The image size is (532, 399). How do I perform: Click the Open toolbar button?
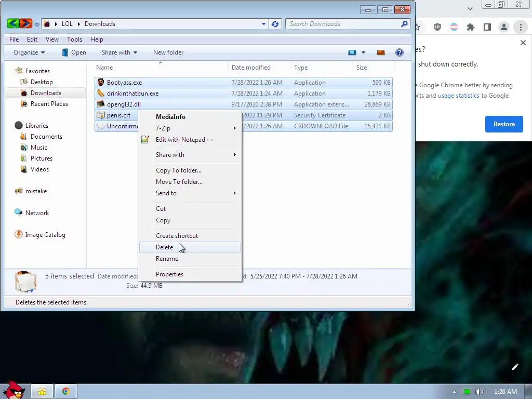[x=74, y=52]
